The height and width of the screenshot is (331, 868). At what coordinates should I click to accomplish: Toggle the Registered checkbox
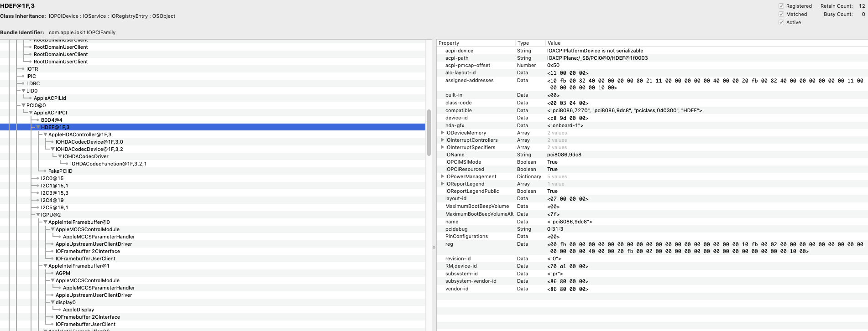pos(781,6)
